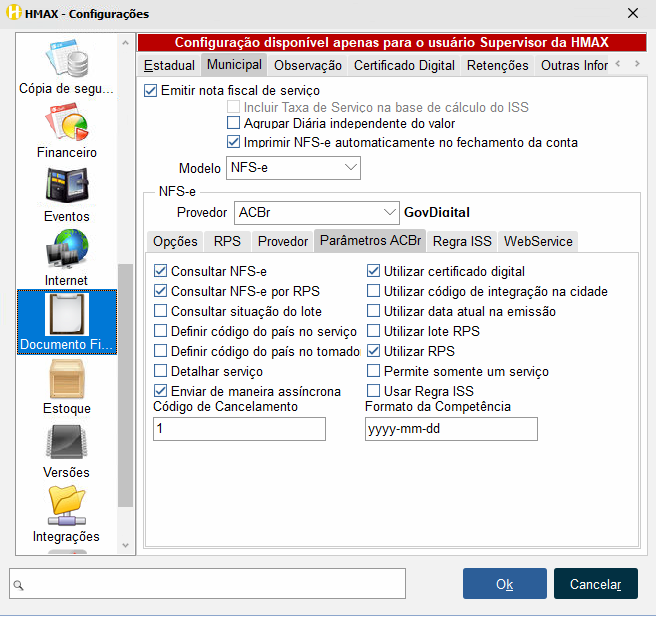Image resolution: width=656 pixels, height=617 pixels.
Task: Expand the Modelo NFS-e dropdown
Action: click(293, 168)
